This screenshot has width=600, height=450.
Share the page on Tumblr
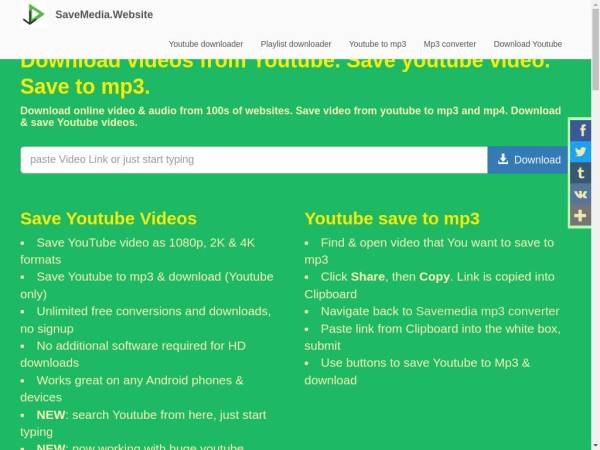[580, 173]
